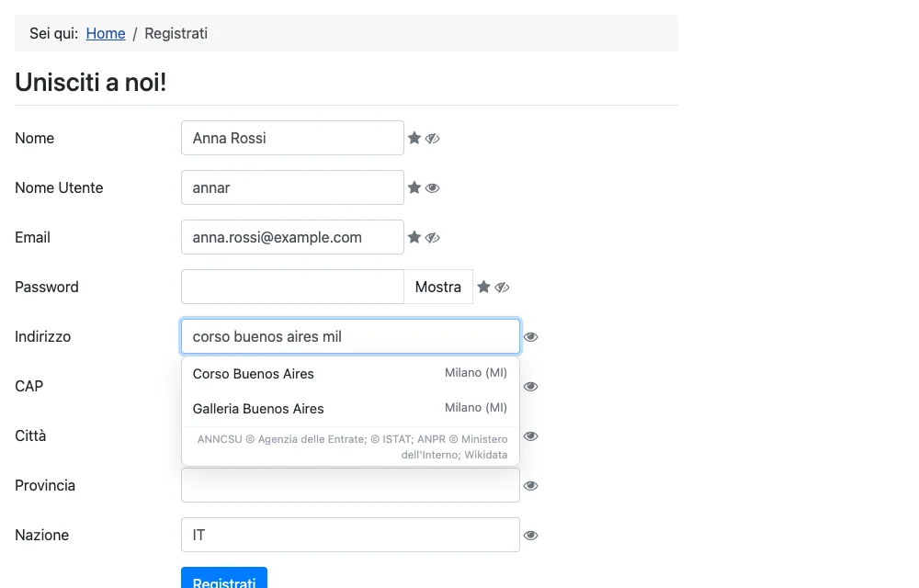Click the Registrati breadcrumb text
The image size is (919, 588).
[x=176, y=33]
